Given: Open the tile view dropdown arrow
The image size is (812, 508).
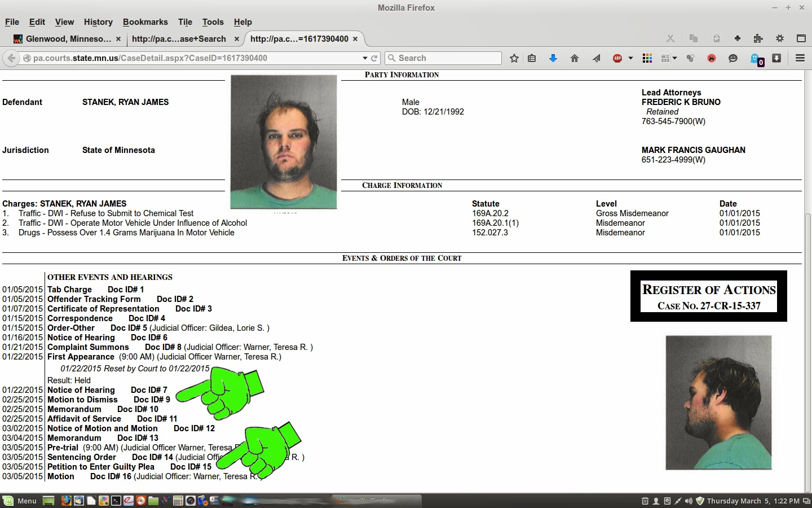Looking at the screenshot, I should tap(674, 58).
